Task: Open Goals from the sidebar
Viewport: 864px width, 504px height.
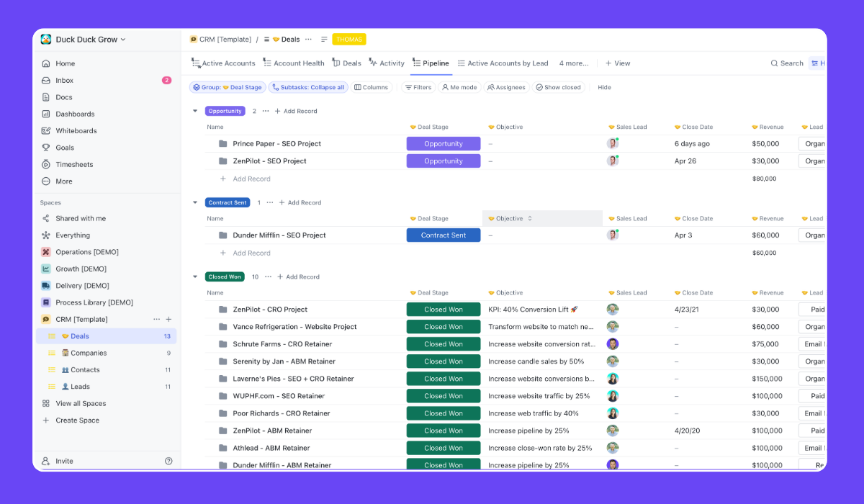Action: tap(64, 147)
